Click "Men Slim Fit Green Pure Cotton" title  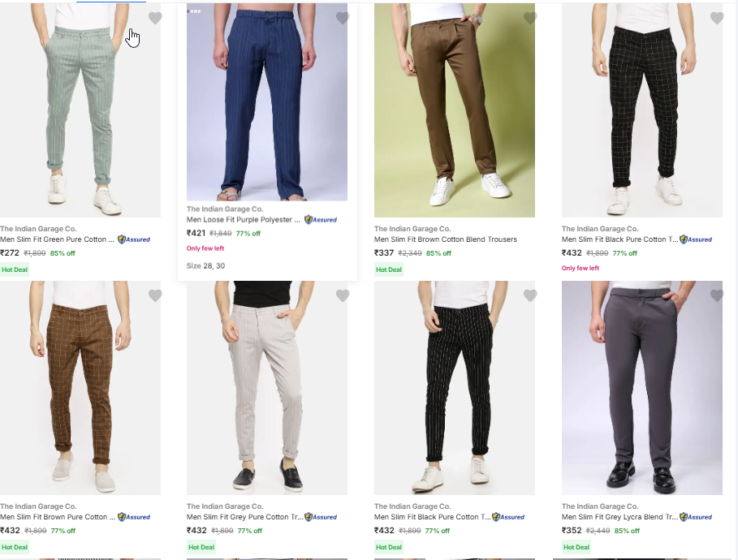(x=57, y=239)
